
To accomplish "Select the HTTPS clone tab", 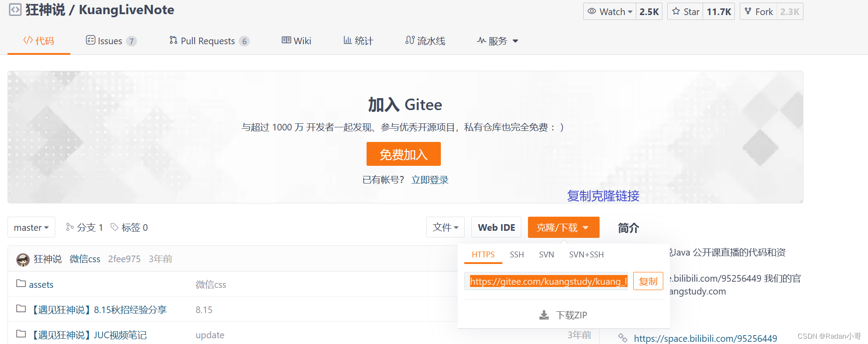I will tap(483, 255).
